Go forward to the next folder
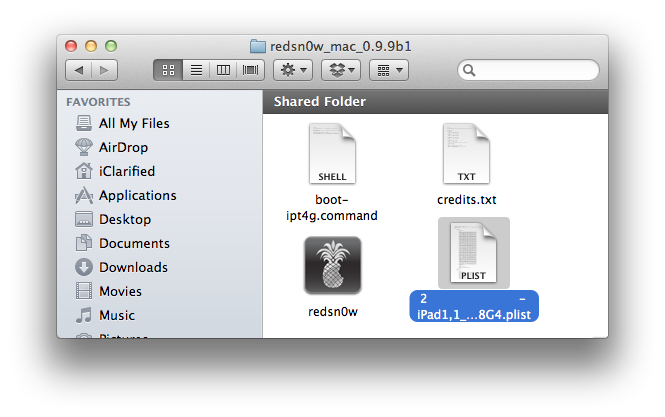 (x=104, y=70)
